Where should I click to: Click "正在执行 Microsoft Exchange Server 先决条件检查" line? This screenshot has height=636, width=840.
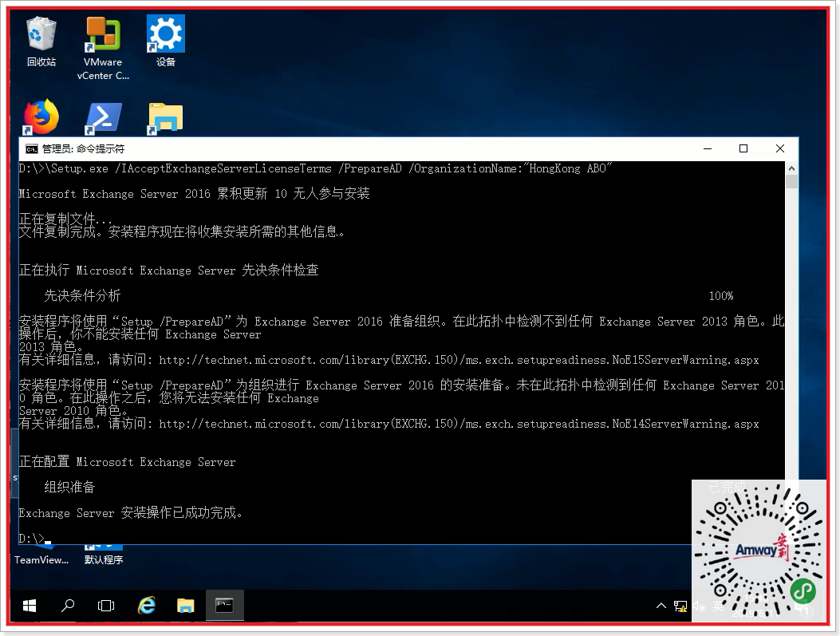coord(169,270)
